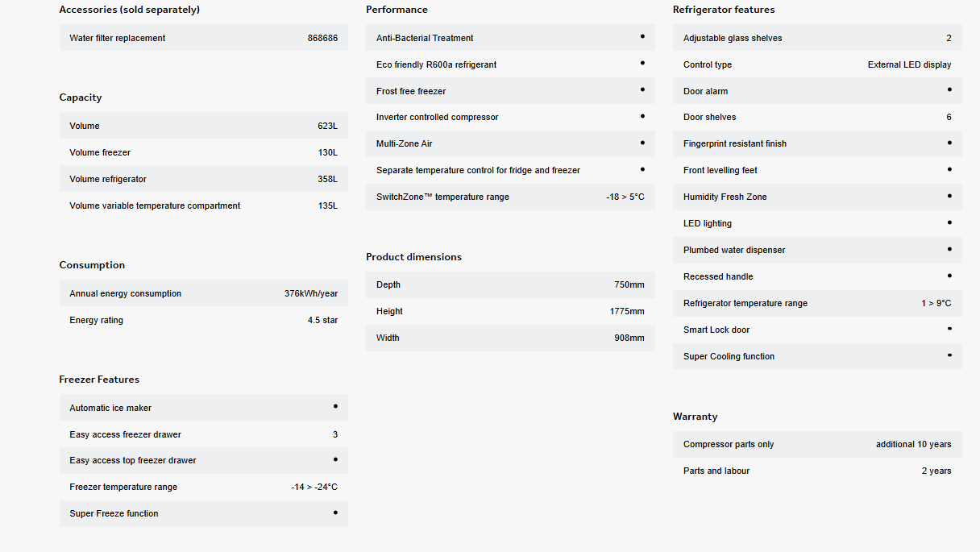Select the 868686 filter part number
This screenshot has height=552, width=980.
point(322,38)
